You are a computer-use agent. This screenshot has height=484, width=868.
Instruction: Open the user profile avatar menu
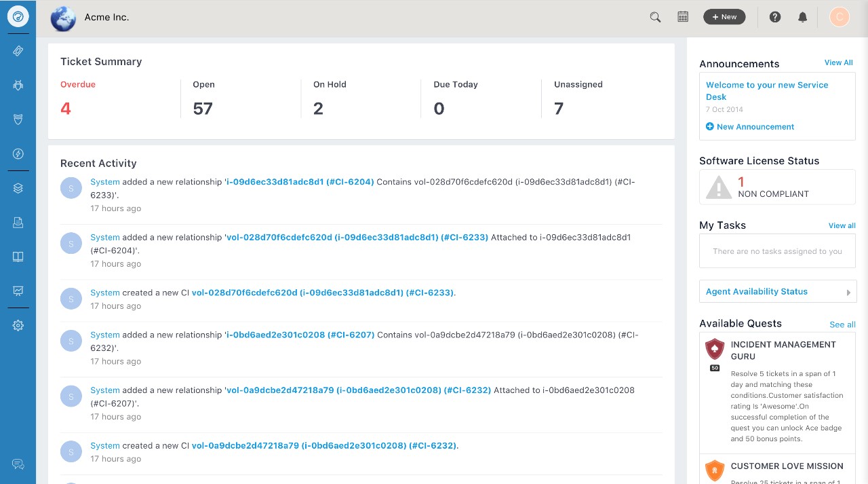(x=839, y=17)
